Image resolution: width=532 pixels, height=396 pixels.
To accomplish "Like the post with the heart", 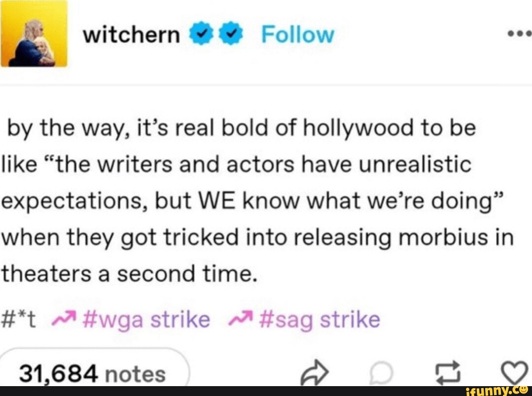I will tap(515, 373).
